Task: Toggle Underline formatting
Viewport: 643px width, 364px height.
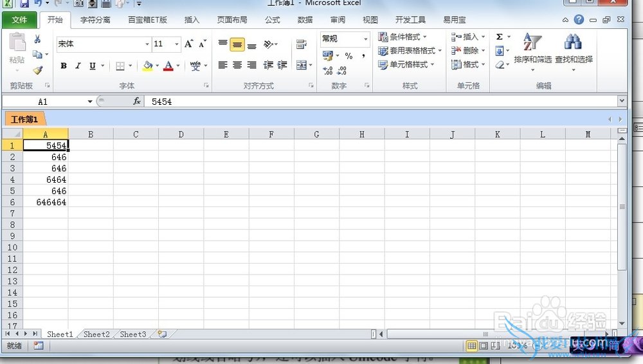Action: 93,66
